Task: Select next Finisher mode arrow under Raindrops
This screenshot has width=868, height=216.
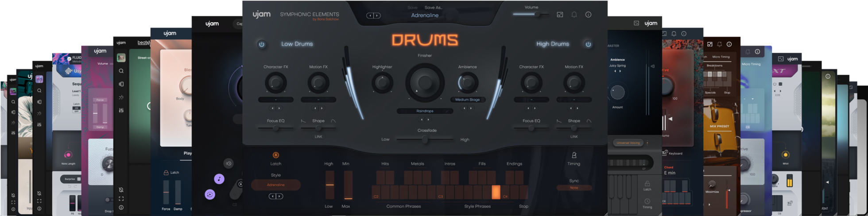Action: pos(428,120)
